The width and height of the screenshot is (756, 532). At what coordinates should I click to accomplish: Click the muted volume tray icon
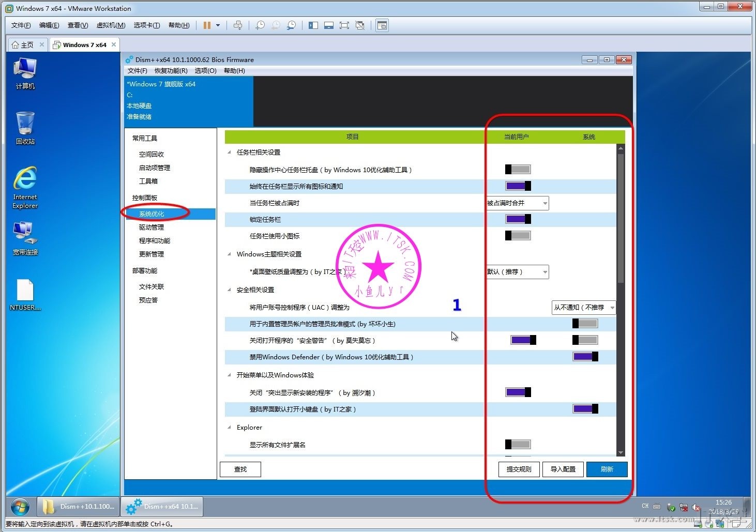pyautogui.click(x=696, y=507)
